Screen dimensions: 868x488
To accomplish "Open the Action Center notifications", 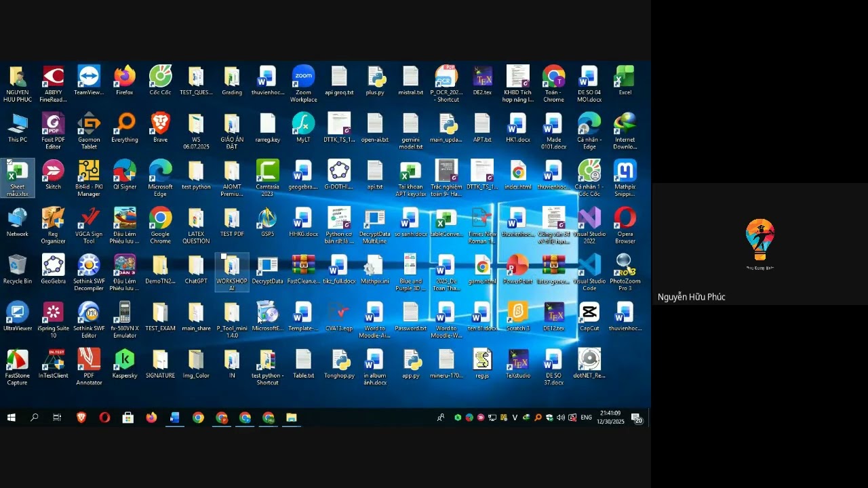I will tap(637, 418).
